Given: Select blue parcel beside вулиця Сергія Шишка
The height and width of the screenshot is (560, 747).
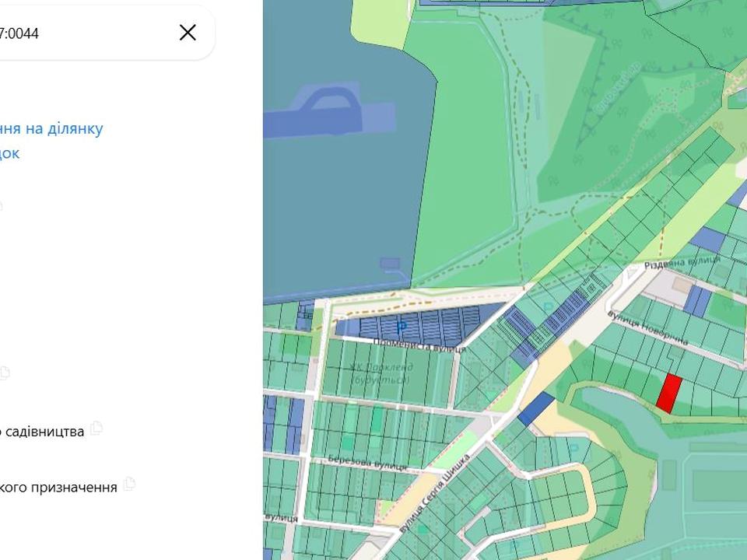Looking at the screenshot, I should point(535,408).
